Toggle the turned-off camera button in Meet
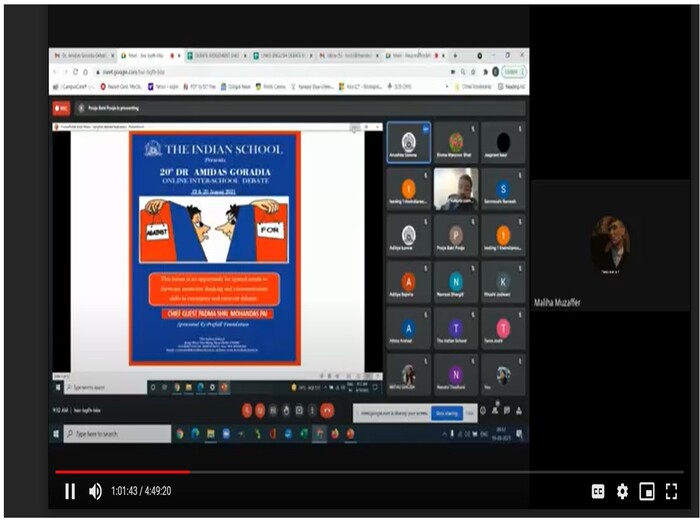This screenshot has height=525, width=700. [x=260, y=410]
